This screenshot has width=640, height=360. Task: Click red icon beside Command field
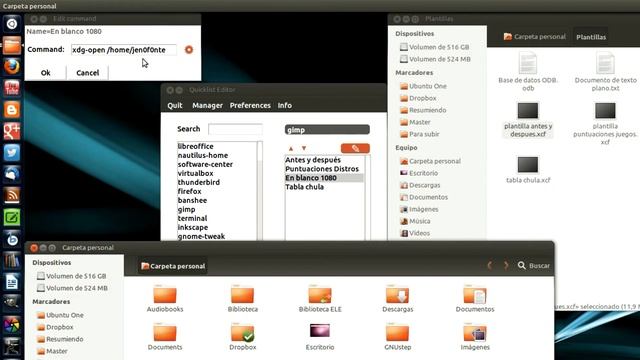pyautogui.click(x=189, y=50)
